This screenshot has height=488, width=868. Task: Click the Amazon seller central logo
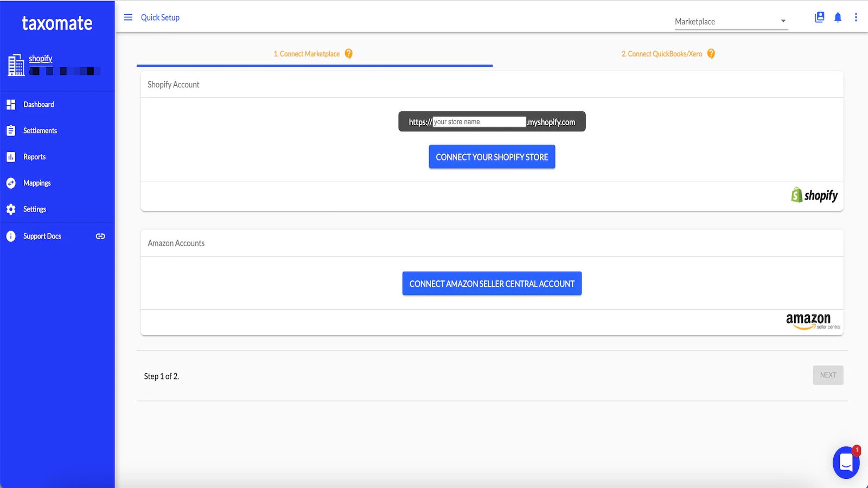pos(813,321)
